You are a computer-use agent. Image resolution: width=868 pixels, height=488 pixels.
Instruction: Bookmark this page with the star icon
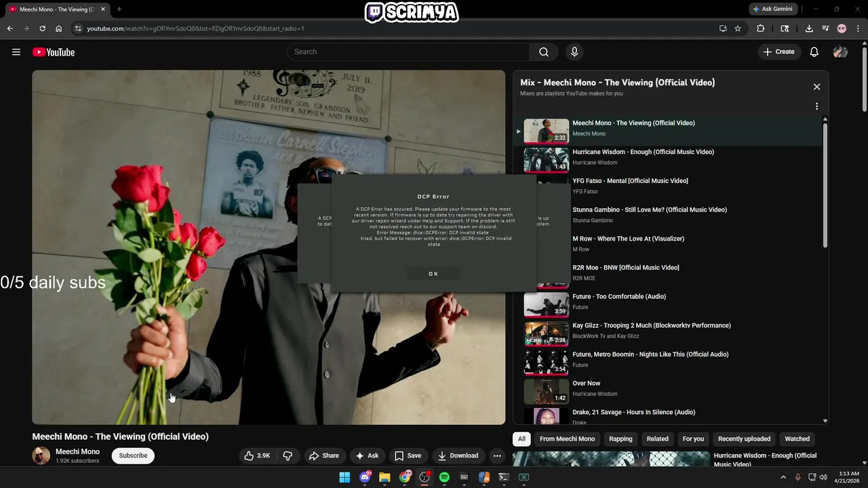click(738, 28)
